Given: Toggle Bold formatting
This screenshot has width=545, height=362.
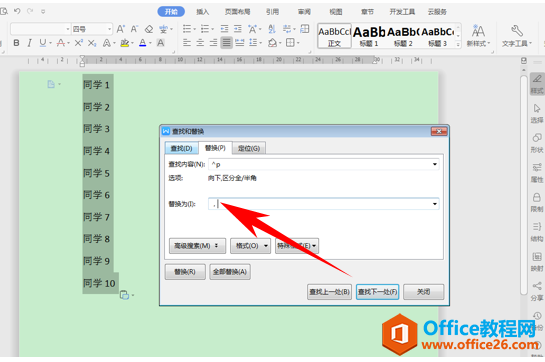Looking at the screenshot, I should [x=16, y=43].
